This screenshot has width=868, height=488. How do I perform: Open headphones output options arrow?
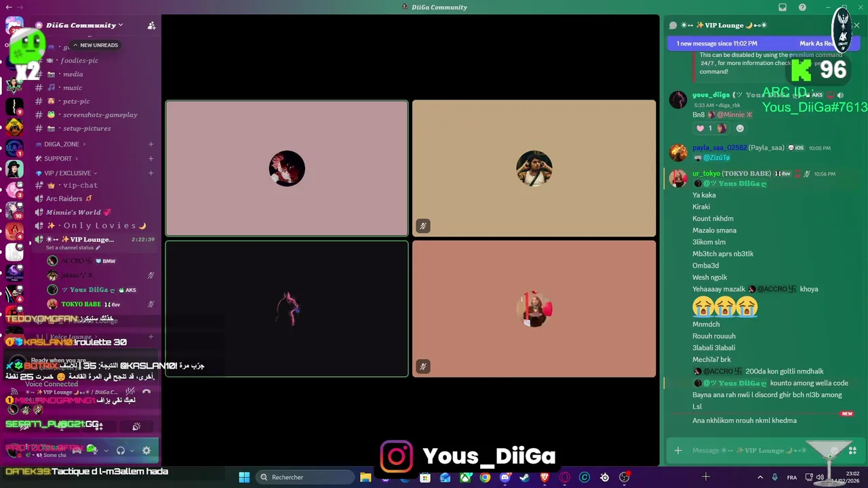pos(132,450)
